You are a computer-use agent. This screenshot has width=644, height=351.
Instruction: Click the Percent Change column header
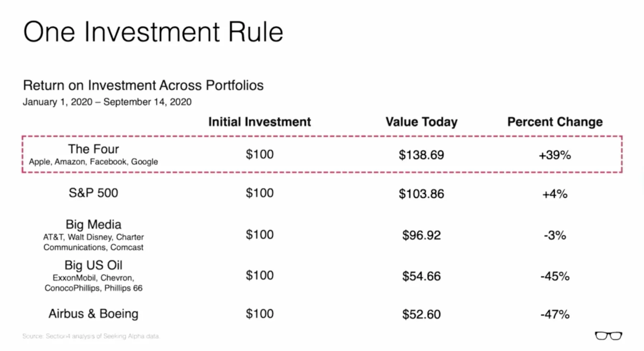[555, 122]
